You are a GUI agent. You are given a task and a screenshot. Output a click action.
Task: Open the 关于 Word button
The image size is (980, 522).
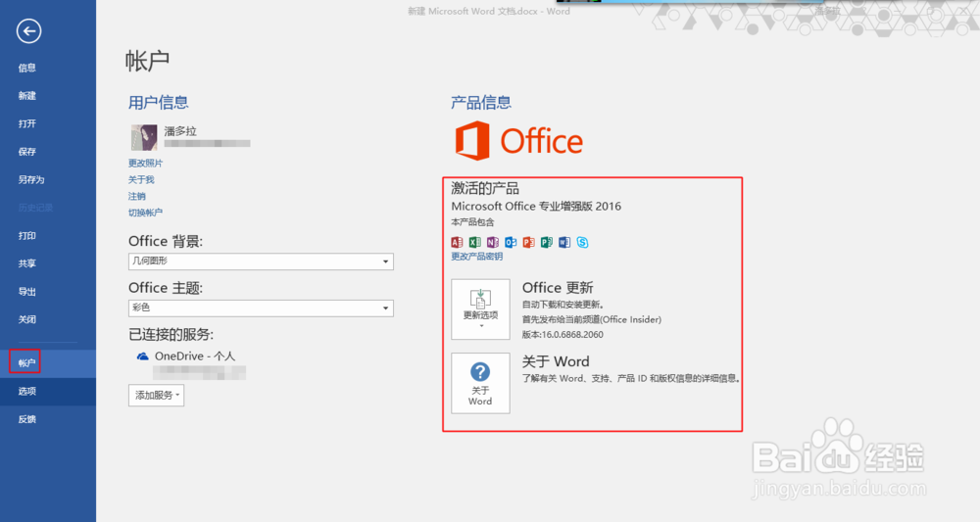pos(480,383)
